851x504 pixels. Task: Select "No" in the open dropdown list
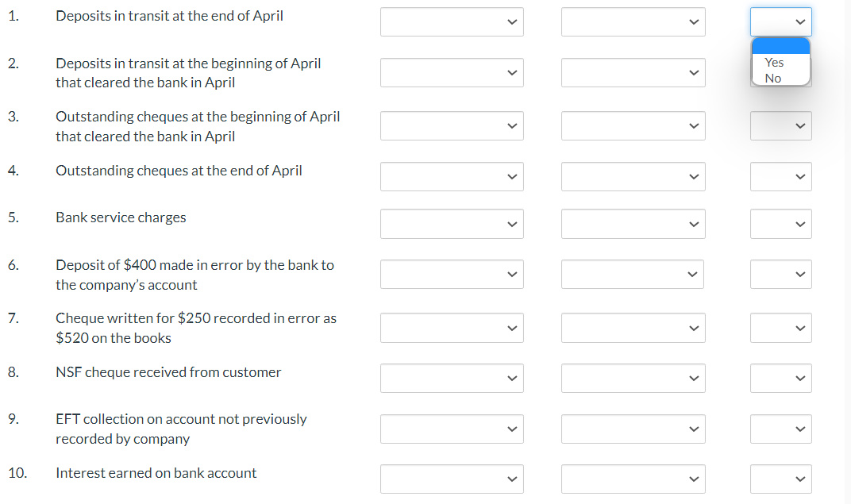(774, 79)
